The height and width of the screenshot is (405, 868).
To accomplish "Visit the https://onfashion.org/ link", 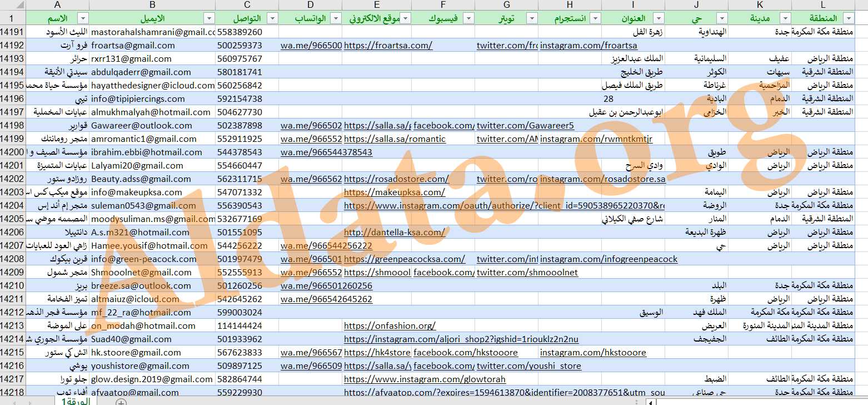I will click(x=390, y=325).
